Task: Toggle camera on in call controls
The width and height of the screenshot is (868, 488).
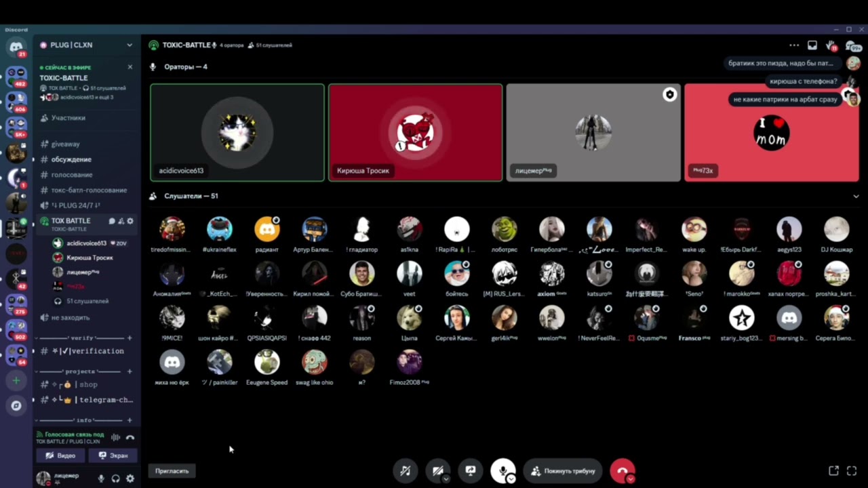Action: tap(437, 470)
